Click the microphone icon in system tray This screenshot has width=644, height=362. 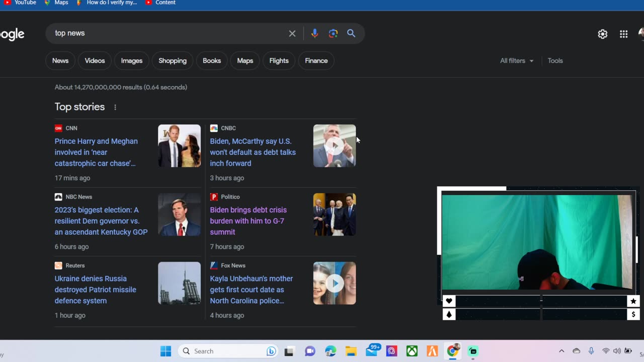[591, 351]
